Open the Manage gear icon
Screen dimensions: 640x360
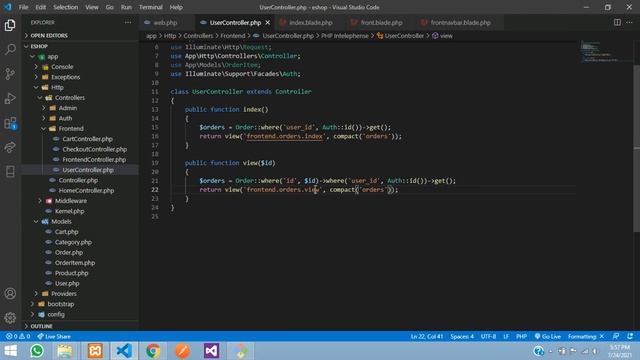(10, 318)
